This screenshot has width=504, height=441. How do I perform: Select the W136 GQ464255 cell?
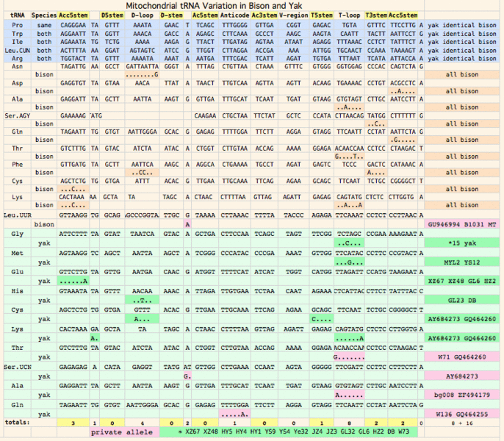[461, 413]
